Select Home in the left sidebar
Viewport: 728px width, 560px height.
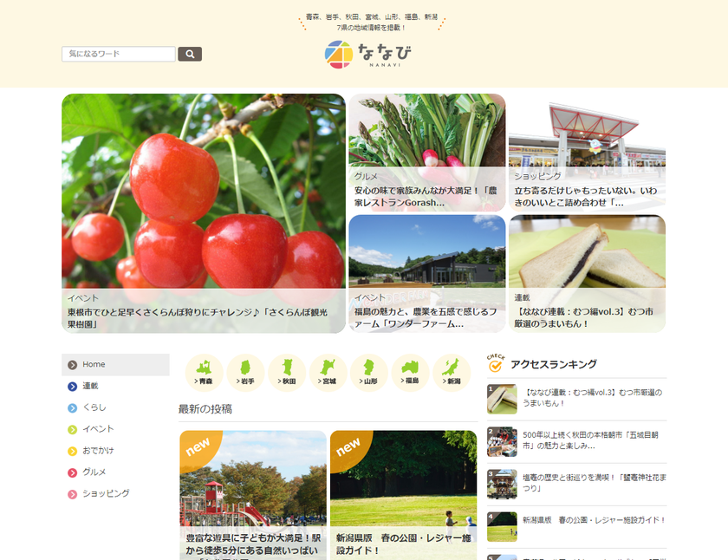click(93, 364)
